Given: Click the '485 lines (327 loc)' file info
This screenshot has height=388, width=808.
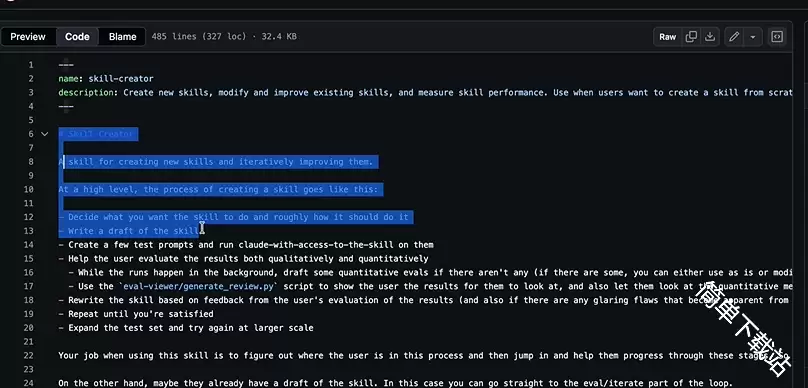Looking at the screenshot, I should click(224, 37).
